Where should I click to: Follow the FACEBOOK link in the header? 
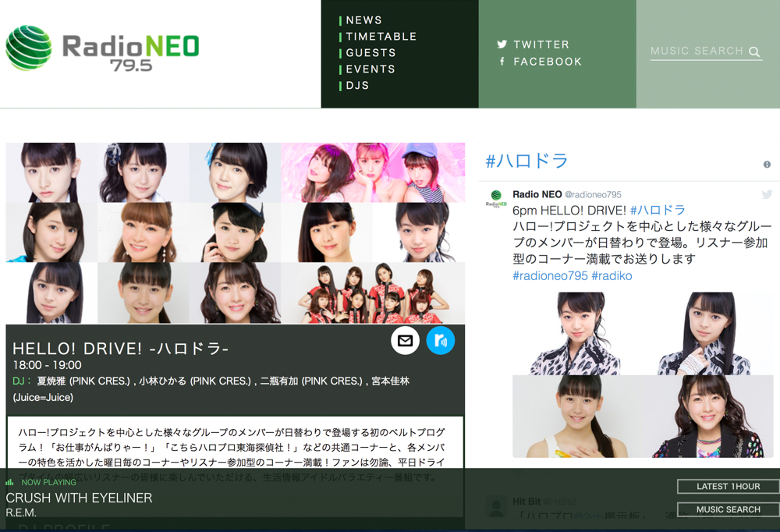point(548,61)
